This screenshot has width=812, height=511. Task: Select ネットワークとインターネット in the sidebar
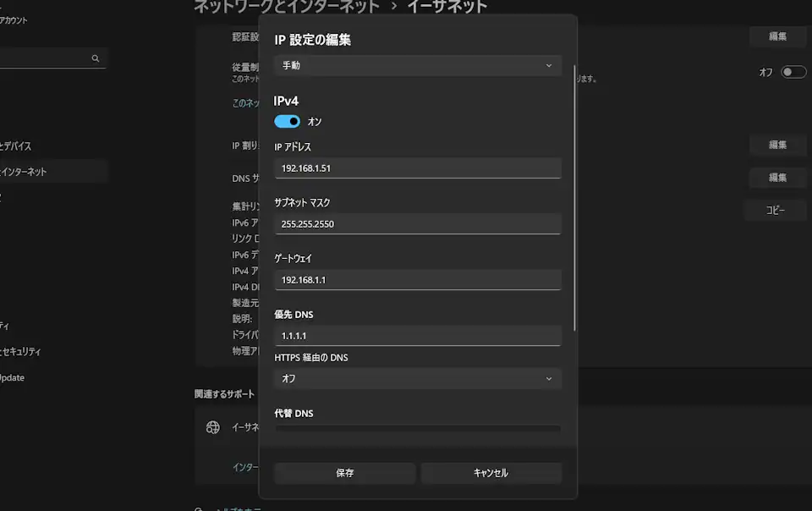25,172
